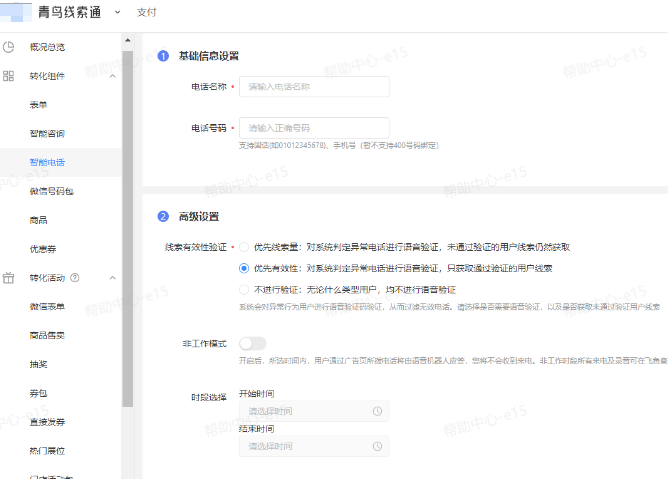Collapse the 转化活动 menu chevron
The image size is (668, 479).
(x=113, y=278)
